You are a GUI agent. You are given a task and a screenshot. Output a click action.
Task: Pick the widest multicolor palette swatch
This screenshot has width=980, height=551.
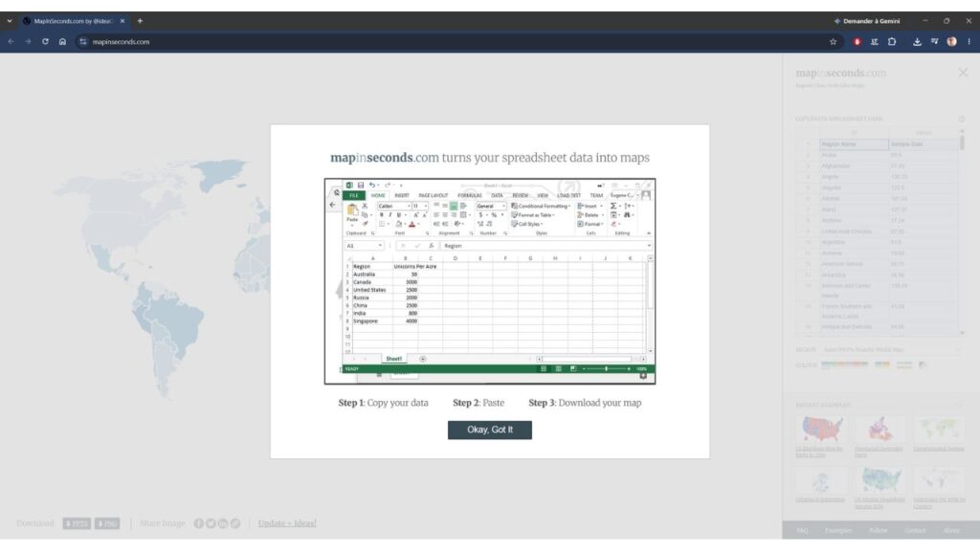[x=844, y=364]
